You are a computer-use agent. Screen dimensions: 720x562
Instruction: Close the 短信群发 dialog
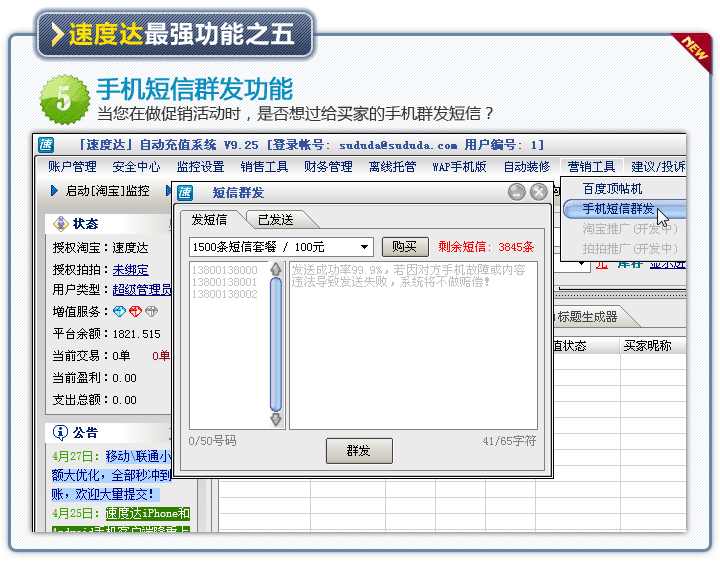coord(539,192)
